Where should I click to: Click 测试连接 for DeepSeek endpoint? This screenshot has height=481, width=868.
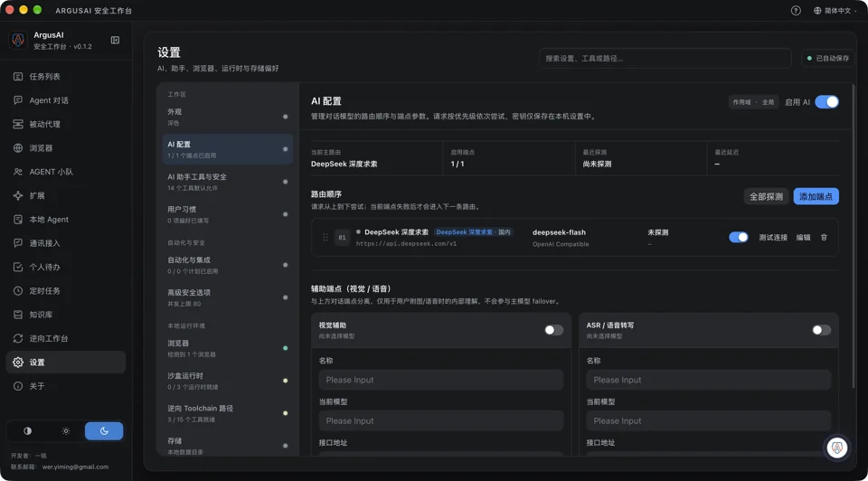(x=773, y=238)
